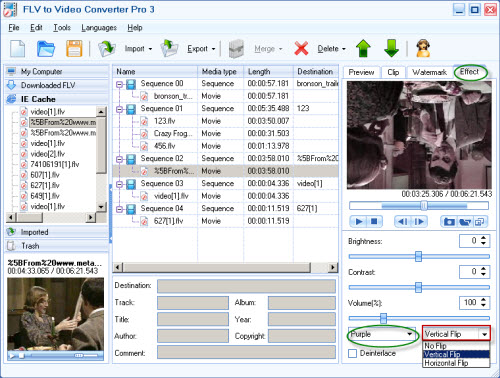Select 607[1].flv in IE Cache list
This screenshot has height=378, width=500.
[45, 175]
